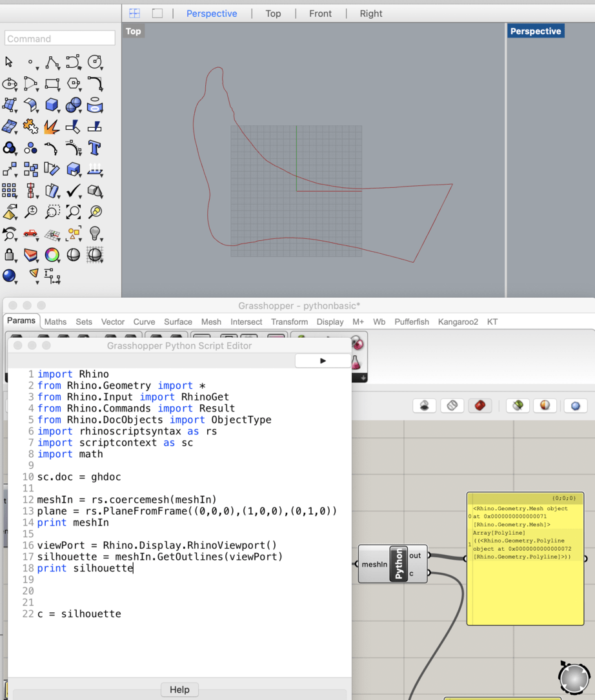This screenshot has height=700, width=595.
Task: Open the Front viewport
Action: (x=320, y=13)
